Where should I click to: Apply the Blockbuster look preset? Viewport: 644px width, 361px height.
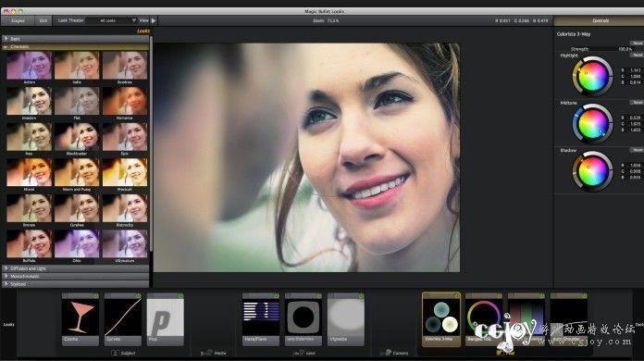77,137
